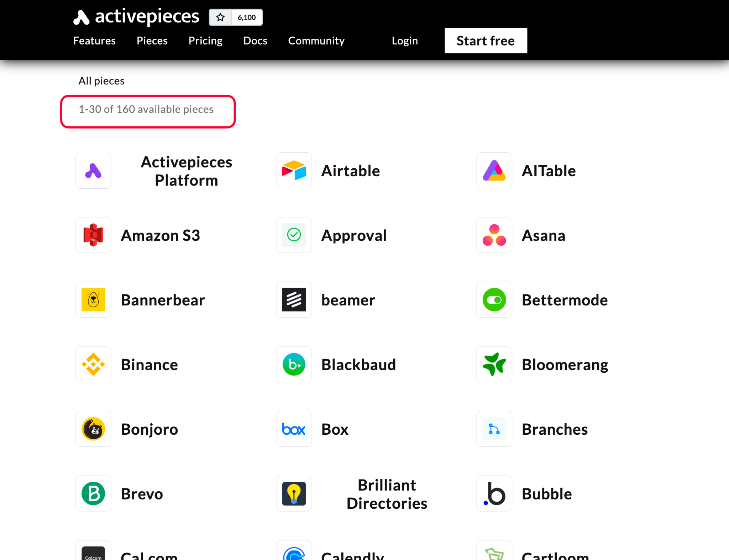Viewport: 729px width, 560px height.
Task: Toggle the Bettermode switch icon
Action: [x=494, y=299]
